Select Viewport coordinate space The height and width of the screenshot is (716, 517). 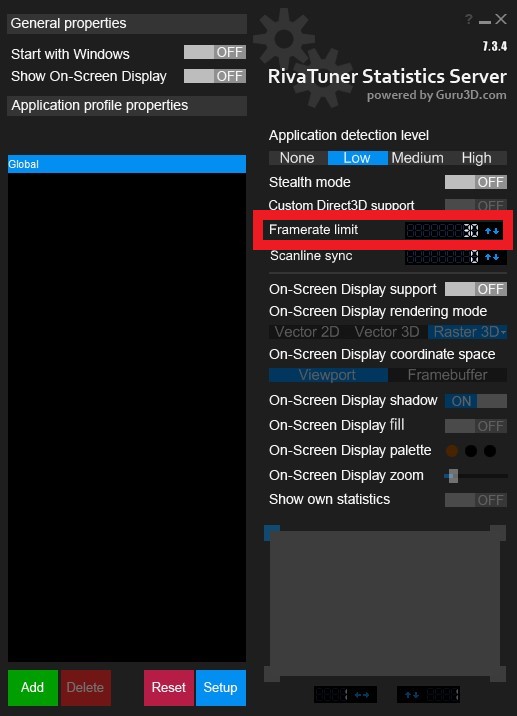(328, 375)
